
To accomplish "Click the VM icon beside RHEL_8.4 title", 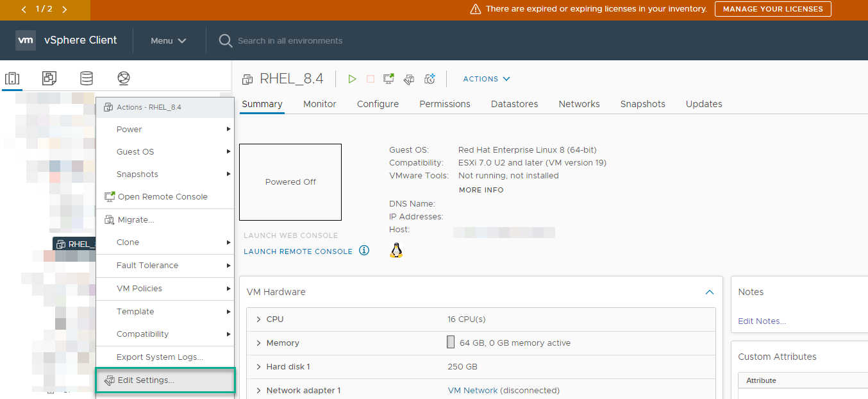I will point(247,80).
